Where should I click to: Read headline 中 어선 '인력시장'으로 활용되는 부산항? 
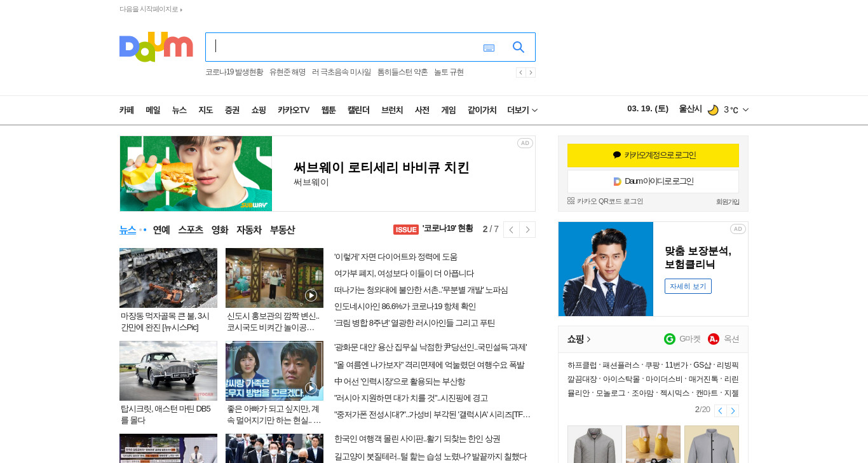pos(400,382)
